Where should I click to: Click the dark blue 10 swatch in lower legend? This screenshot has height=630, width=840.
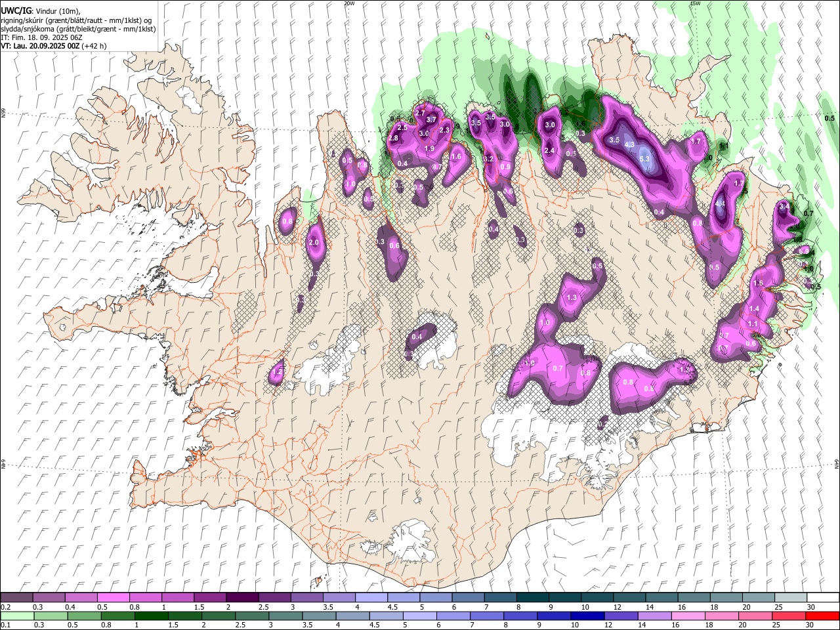(586, 616)
